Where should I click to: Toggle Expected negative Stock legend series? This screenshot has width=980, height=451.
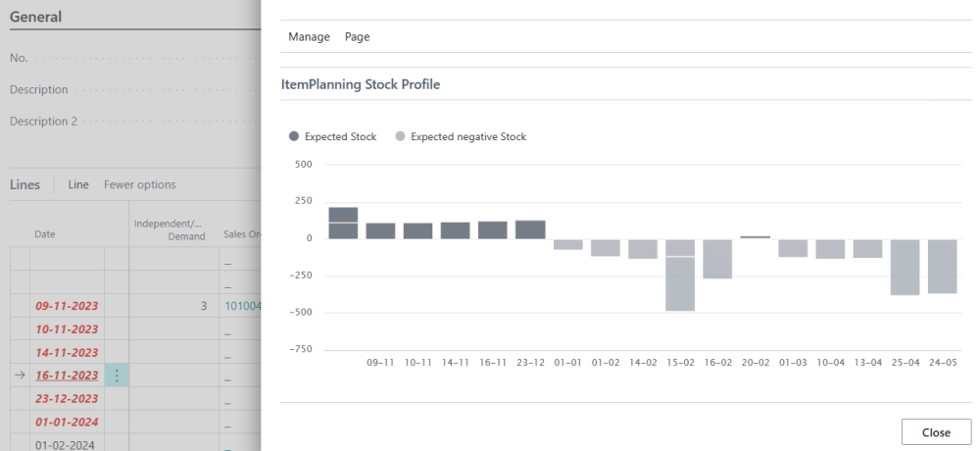(468, 137)
